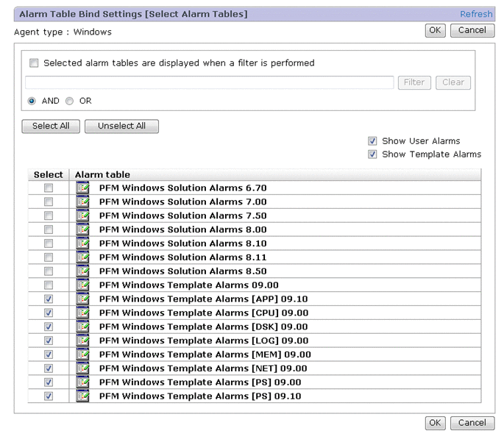Check the box for Solution Alarms 8.00
The image size is (504, 439).
(x=49, y=229)
